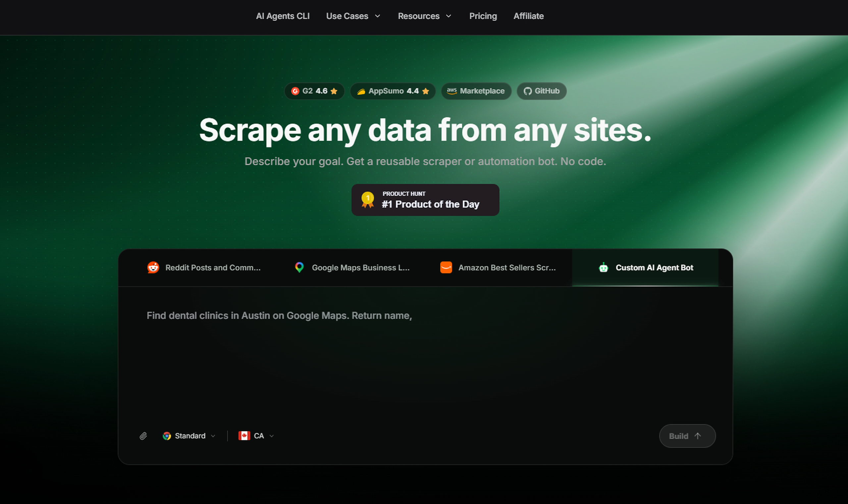Click the star next to AppSumo 4.4
This screenshot has width=848, height=504.
426,91
